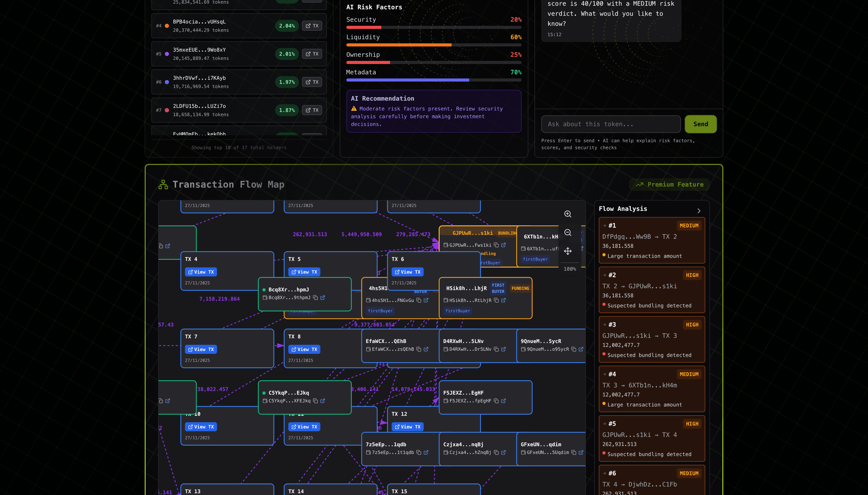Click the zoom out magnifier icon
This screenshot has width=868, height=495.
[568, 233]
